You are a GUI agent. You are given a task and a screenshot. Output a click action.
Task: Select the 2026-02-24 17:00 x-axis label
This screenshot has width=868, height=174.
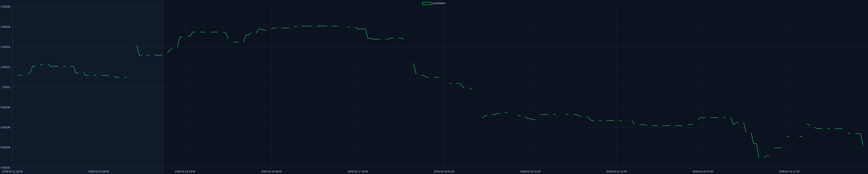(x=789, y=172)
